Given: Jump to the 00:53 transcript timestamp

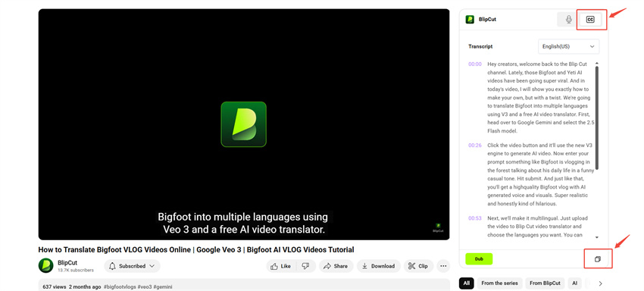Looking at the screenshot, I should click(x=475, y=218).
